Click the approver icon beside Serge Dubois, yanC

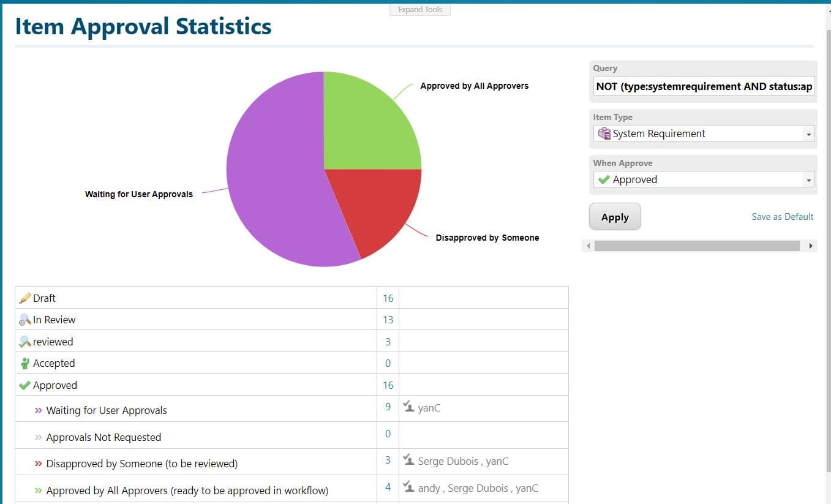coord(408,460)
